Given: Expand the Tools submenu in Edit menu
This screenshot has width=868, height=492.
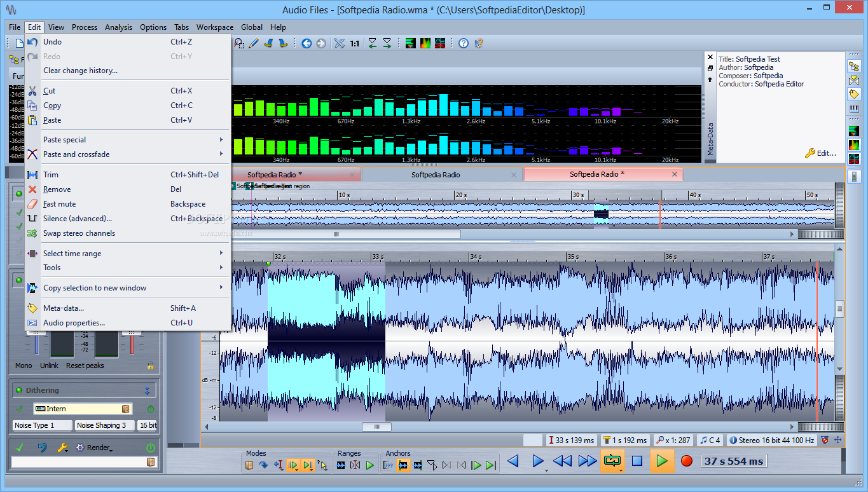Looking at the screenshot, I should coord(127,268).
